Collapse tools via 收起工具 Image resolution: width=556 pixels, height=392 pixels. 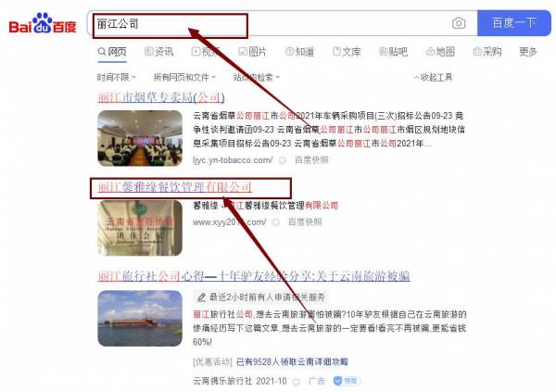click(x=434, y=77)
